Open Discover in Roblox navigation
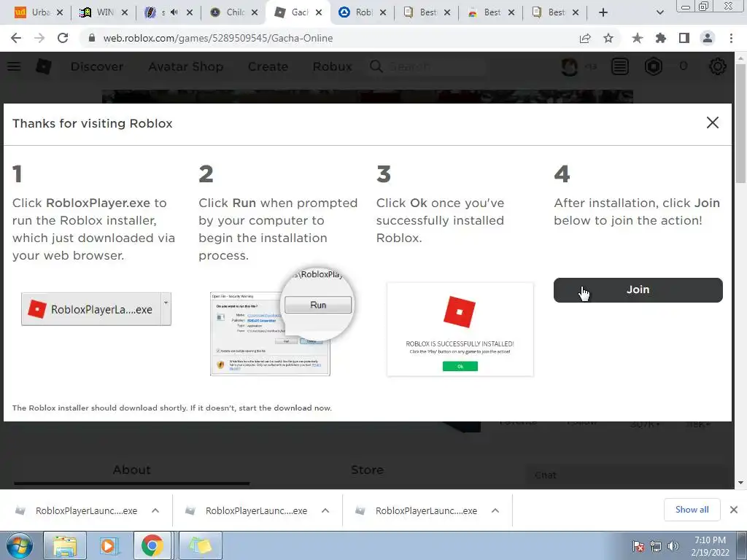Image resolution: width=747 pixels, height=560 pixels. pos(97,66)
